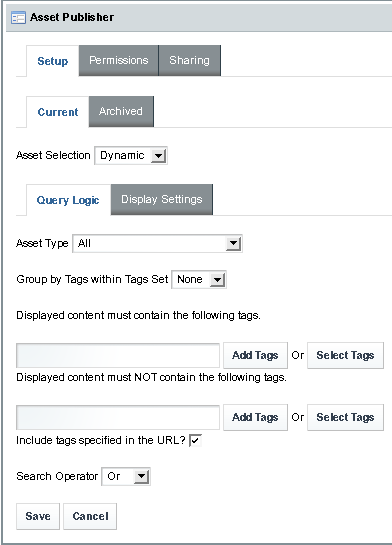Open the Display Settings tab
Screen dimensions: 392x545
coord(162,199)
